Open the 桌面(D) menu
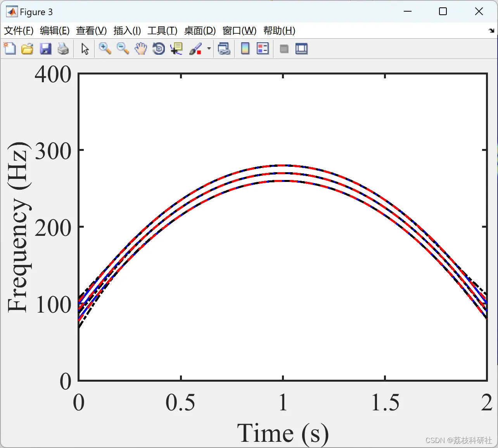Viewport: 498px width, 448px height. [x=200, y=31]
